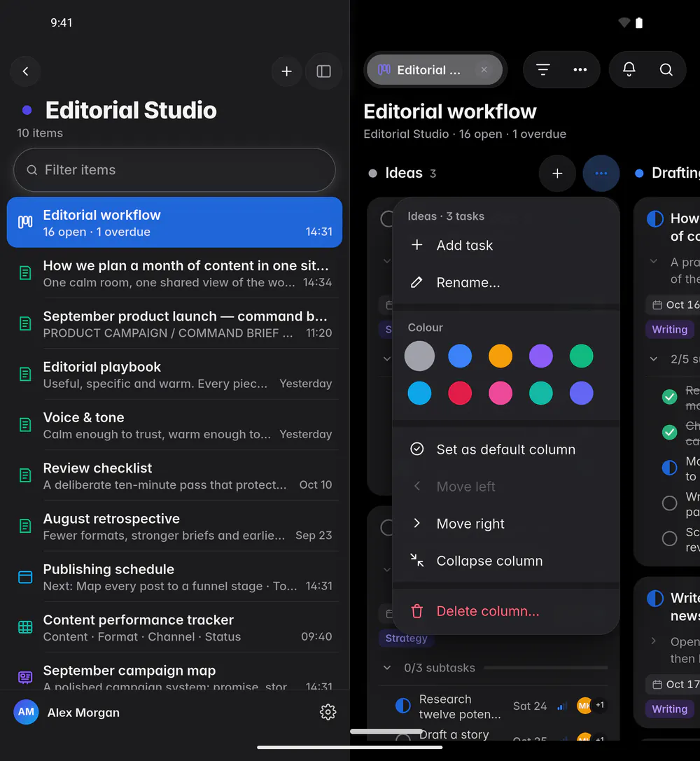Uncheck first completed green subtask in Drafting
The height and width of the screenshot is (761, 700).
click(669, 396)
